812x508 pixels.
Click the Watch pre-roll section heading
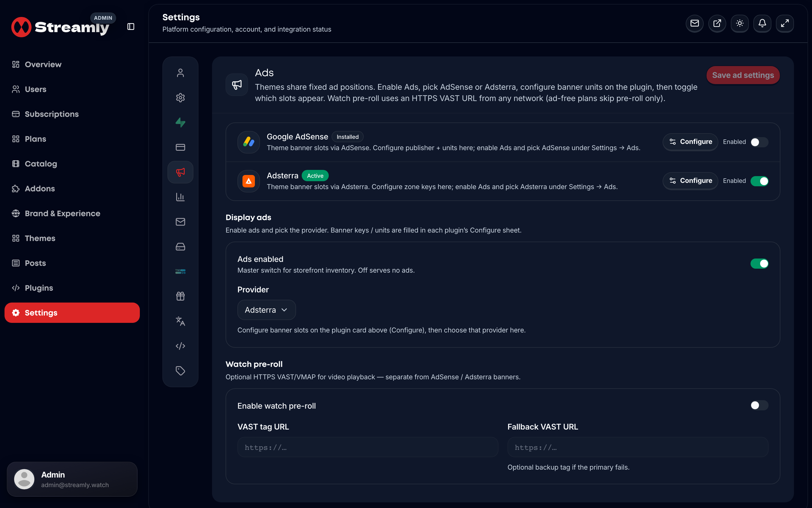(254, 364)
